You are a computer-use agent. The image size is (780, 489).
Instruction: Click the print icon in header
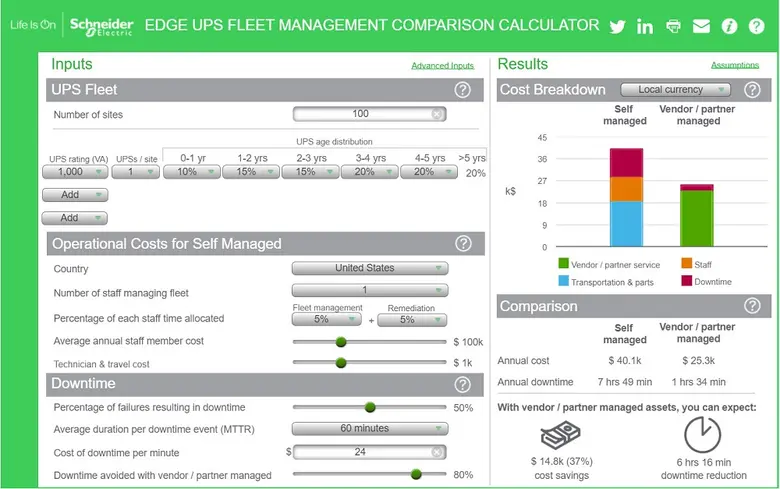coord(674,26)
